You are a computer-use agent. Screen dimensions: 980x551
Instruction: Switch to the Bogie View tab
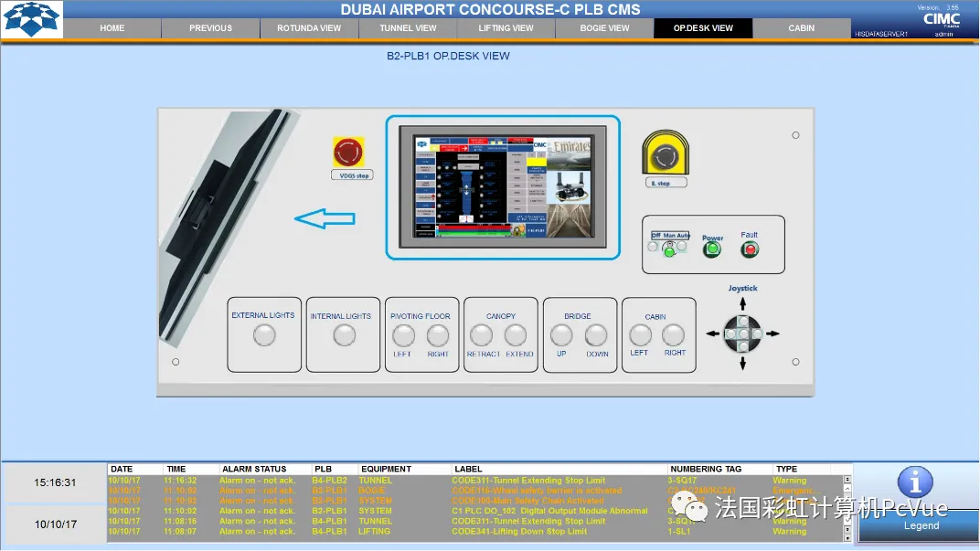tap(604, 28)
